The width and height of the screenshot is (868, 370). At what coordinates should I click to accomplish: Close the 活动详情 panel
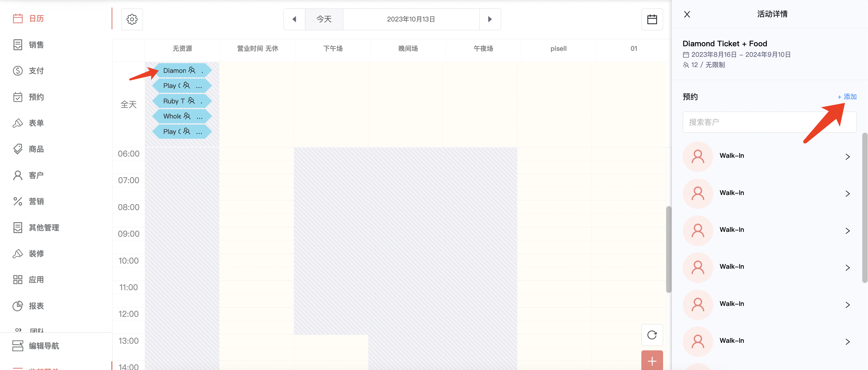pyautogui.click(x=687, y=14)
